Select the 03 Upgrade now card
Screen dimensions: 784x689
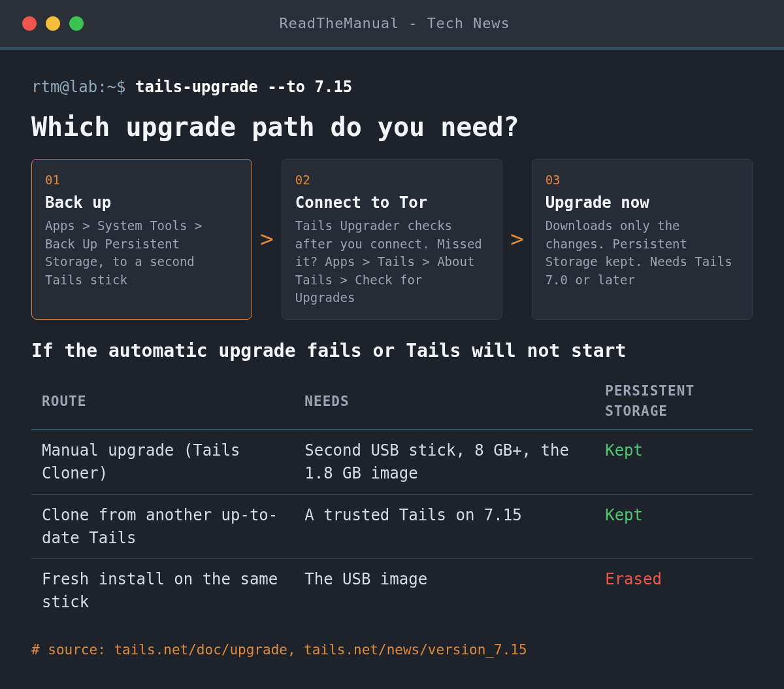tap(642, 239)
